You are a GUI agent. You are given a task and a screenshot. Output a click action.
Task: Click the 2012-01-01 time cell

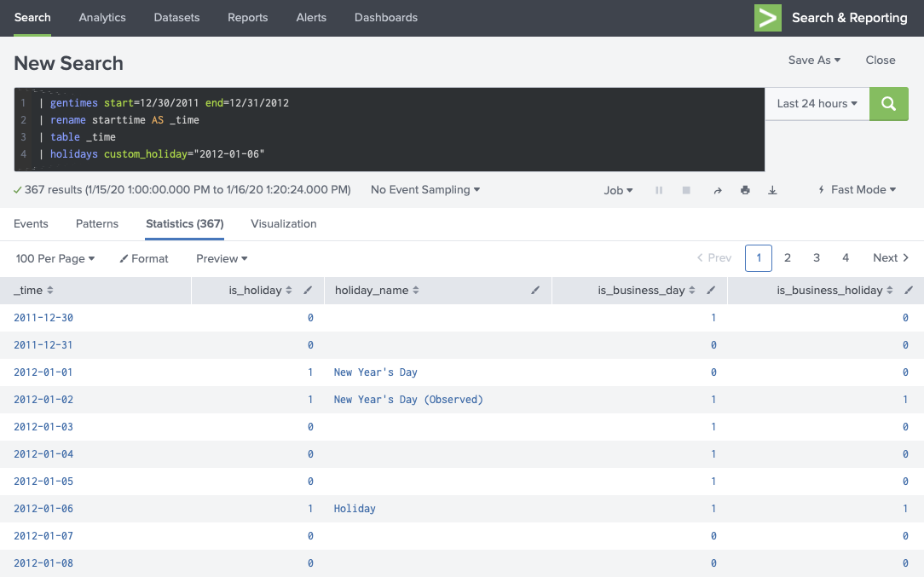[43, 372]
